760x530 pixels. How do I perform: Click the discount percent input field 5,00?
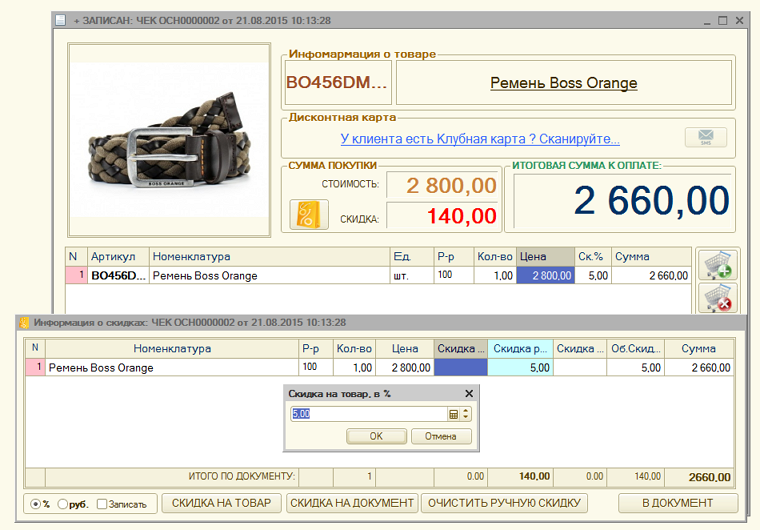[368, 414]
